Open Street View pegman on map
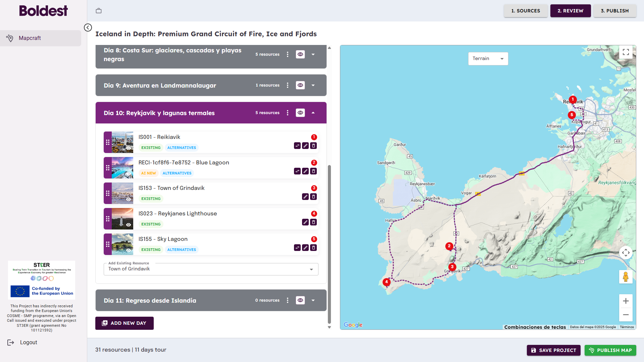Image resolution: width=644 pixels, height=362 pixels. 626,277
